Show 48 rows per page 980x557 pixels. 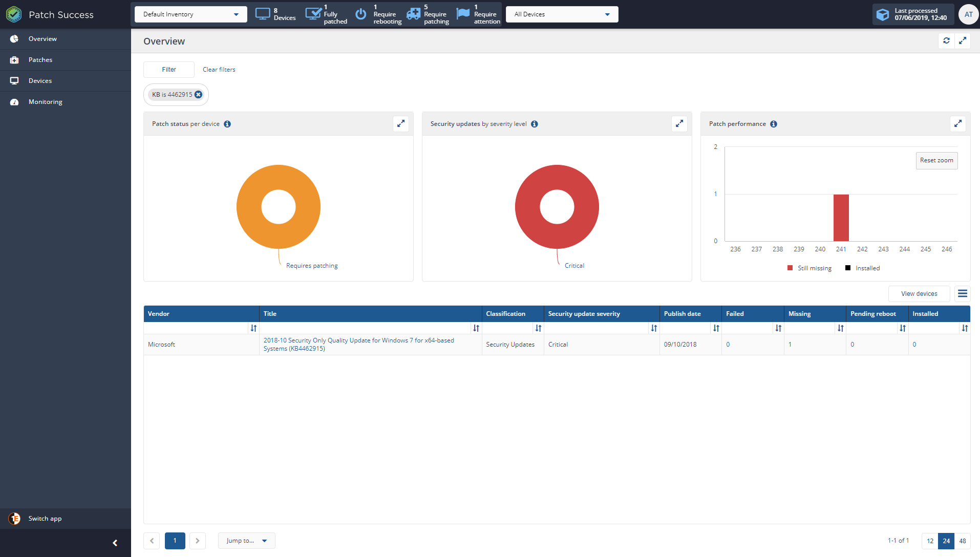(x=963, y=541)
